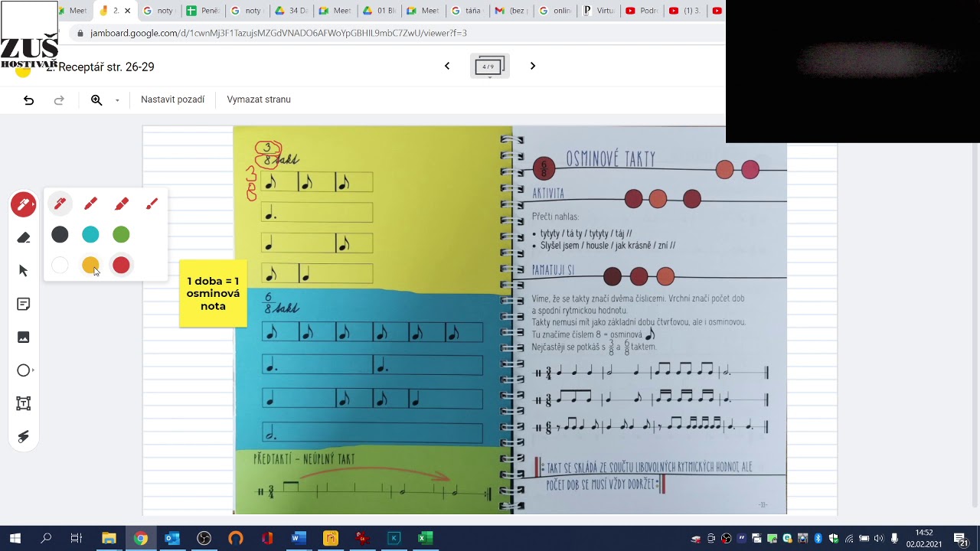Open the Windows notification center

click(x=961, y=539)
